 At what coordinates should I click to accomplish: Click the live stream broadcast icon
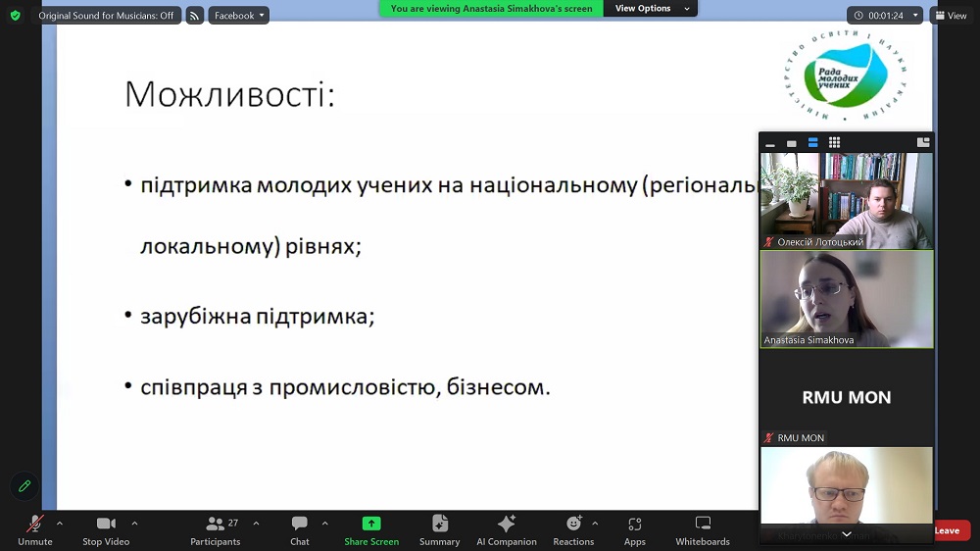[195, 16]
